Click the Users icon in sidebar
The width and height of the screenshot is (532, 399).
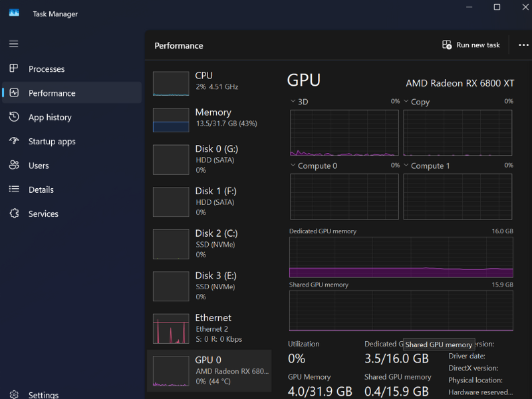[14, 165]
